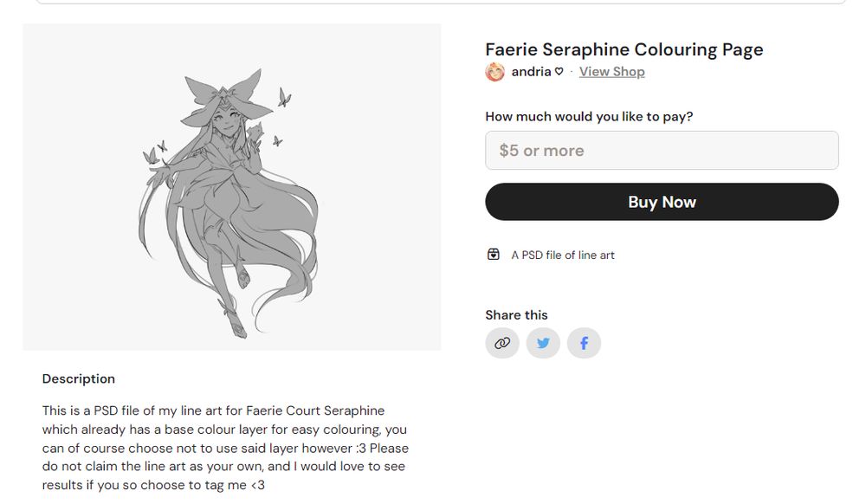Click the copy link share icon
Viewport: 866px width, 504px height.
(x=502, y=343)
